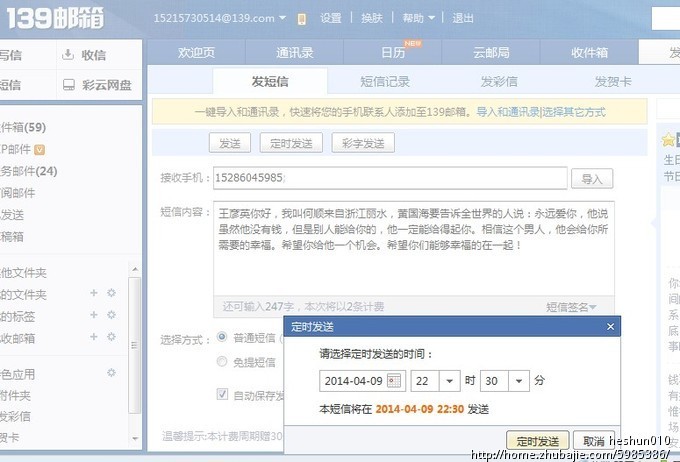This screenshot has width=680, height=462.
Task: Click the sidebar scrollbar thumb
Action: tap(135, 345)
